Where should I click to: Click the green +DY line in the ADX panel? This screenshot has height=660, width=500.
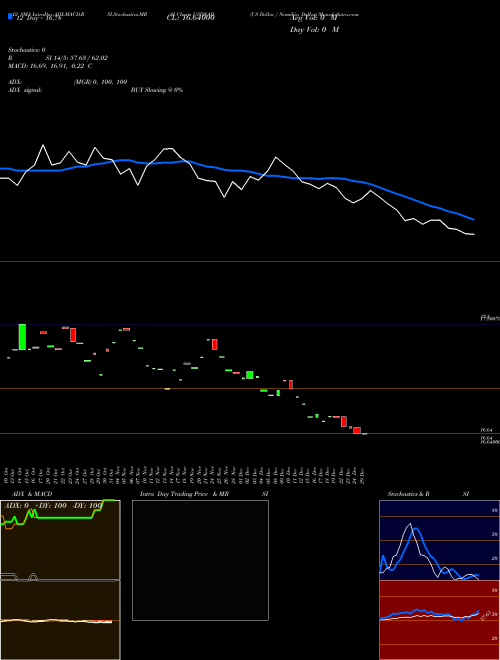tap(63, 518)
